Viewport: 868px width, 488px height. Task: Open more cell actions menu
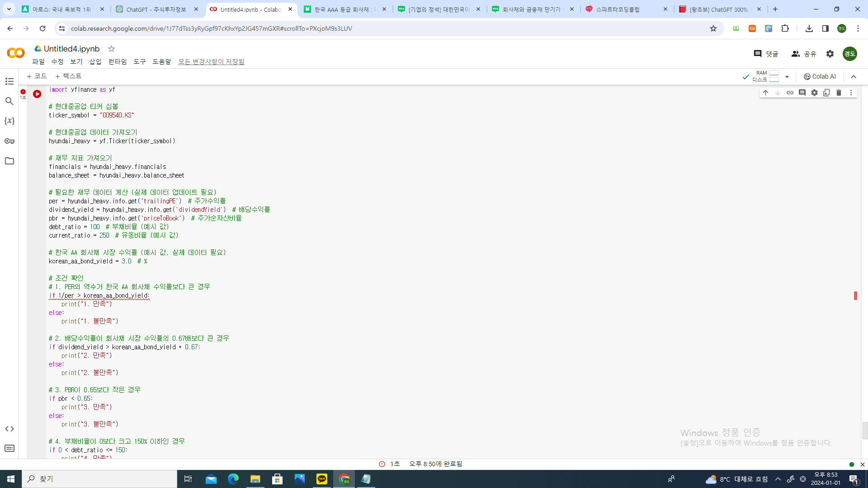851,93
